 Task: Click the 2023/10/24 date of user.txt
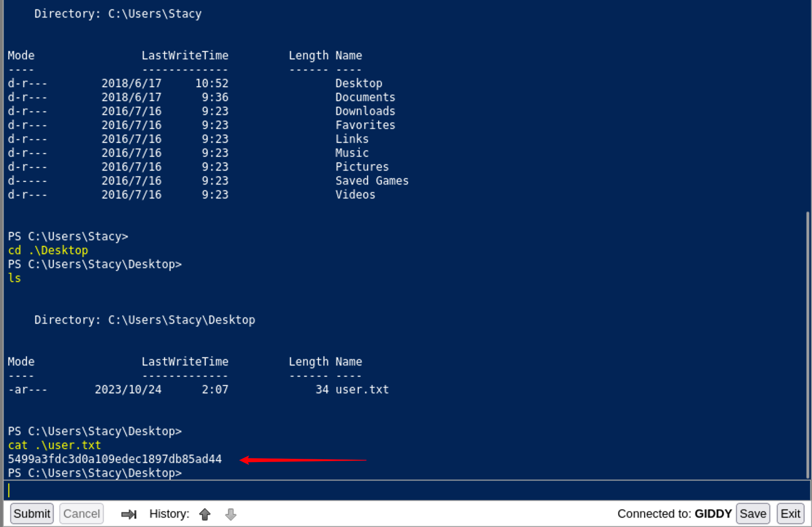click(x=128, y=389)
